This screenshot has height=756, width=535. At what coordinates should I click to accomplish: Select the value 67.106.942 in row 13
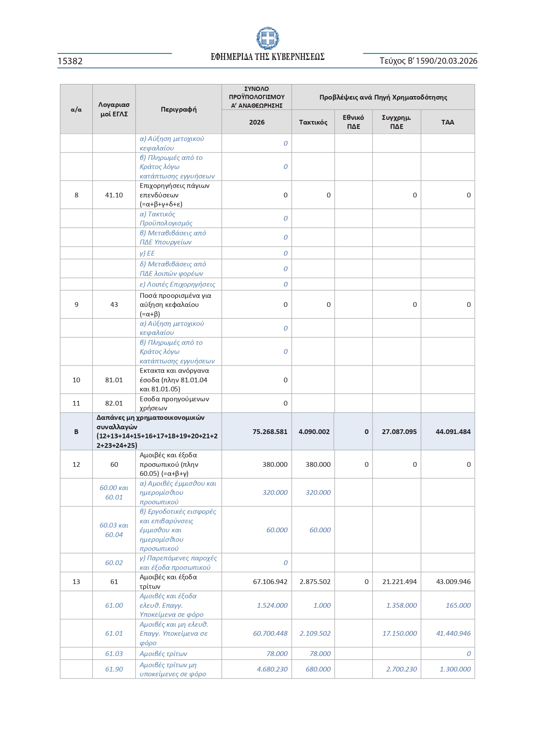(x=270, y=582)
